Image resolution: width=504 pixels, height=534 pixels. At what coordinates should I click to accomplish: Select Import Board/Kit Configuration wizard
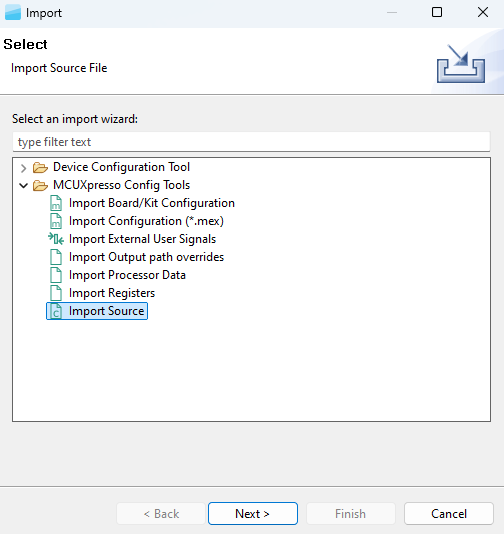click(x=152, y=203)
